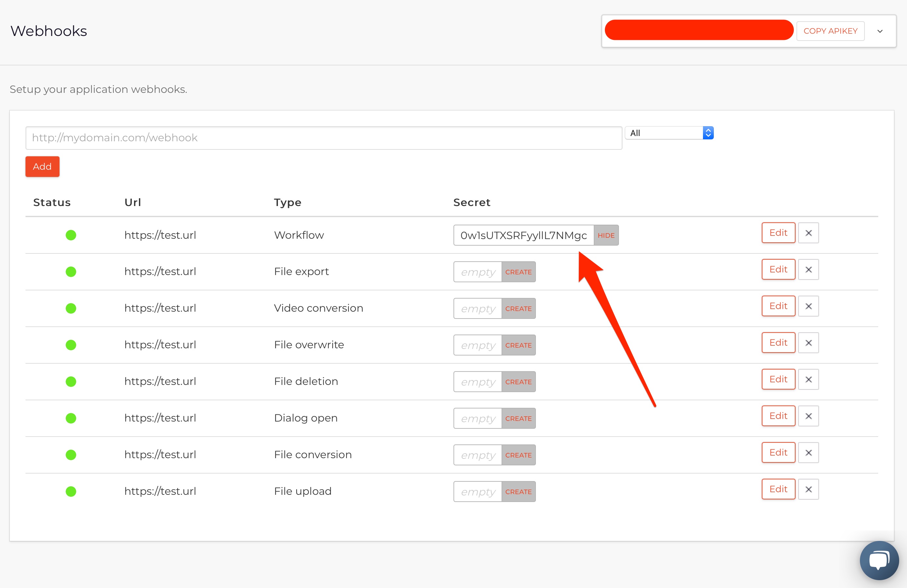Enable File export webhook secret creation

[518, 272]
